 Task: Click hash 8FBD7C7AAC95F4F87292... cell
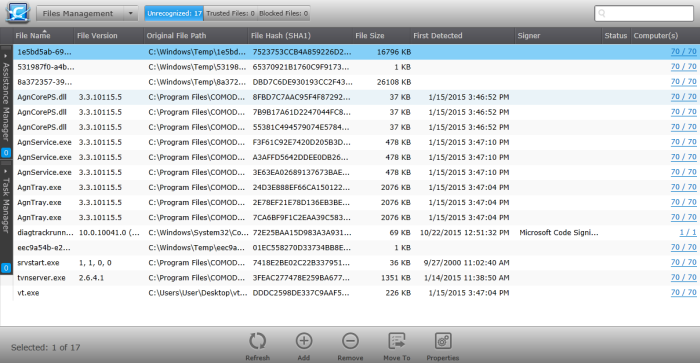click(301, 97)
